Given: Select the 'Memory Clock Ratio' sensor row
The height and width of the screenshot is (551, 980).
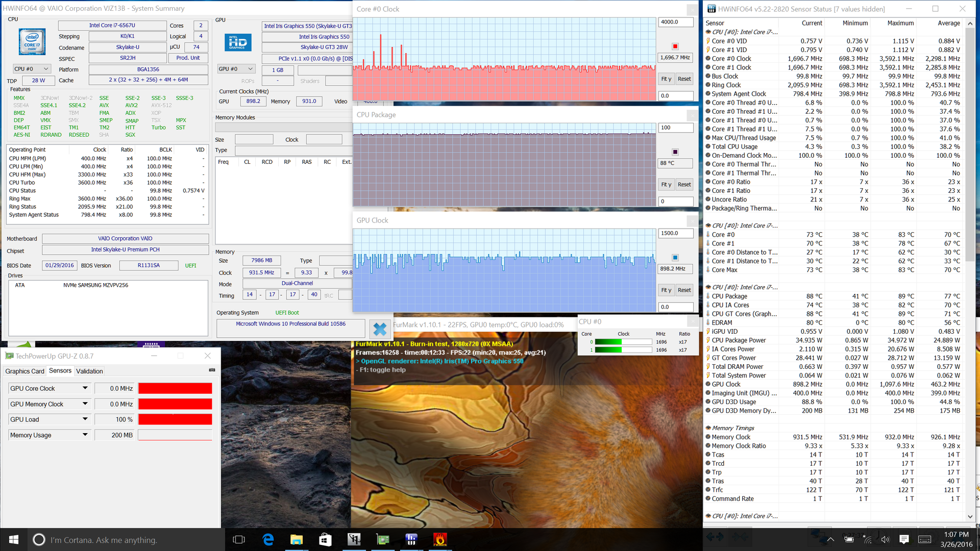Looking at the screenshot, I should [x=833, y=446].
